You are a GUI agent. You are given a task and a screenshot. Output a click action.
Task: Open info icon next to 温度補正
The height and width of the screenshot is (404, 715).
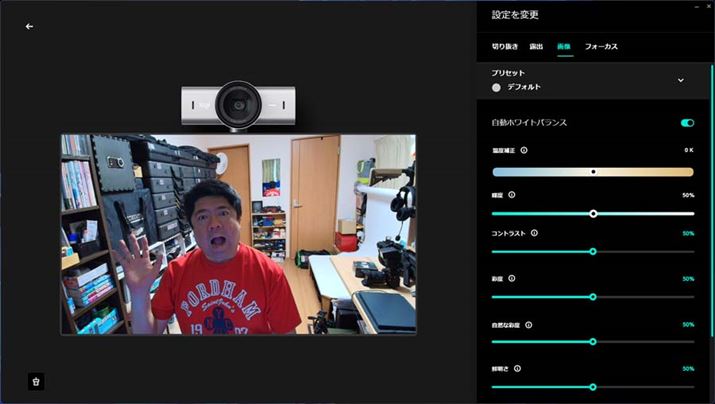click(524, 150)
